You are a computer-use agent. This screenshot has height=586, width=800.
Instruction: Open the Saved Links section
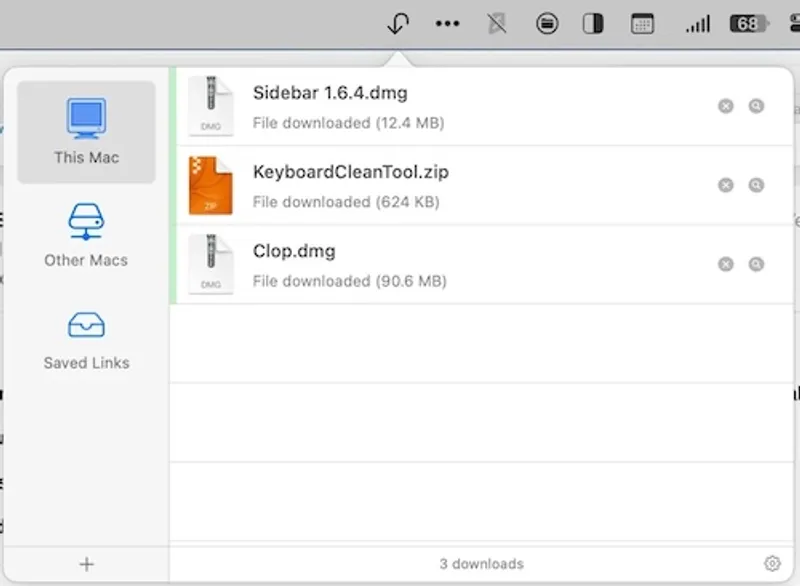(86, 341)
